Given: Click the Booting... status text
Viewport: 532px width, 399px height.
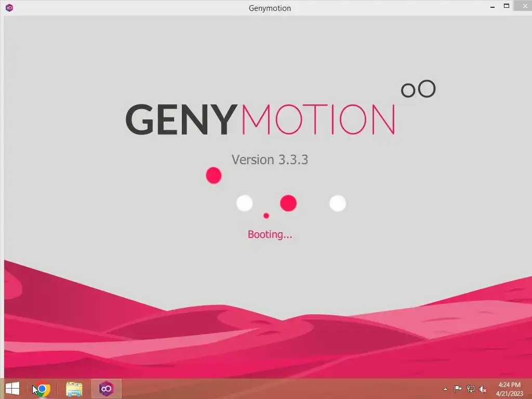Looking at the screenshot, I should (x=270, y=234).
